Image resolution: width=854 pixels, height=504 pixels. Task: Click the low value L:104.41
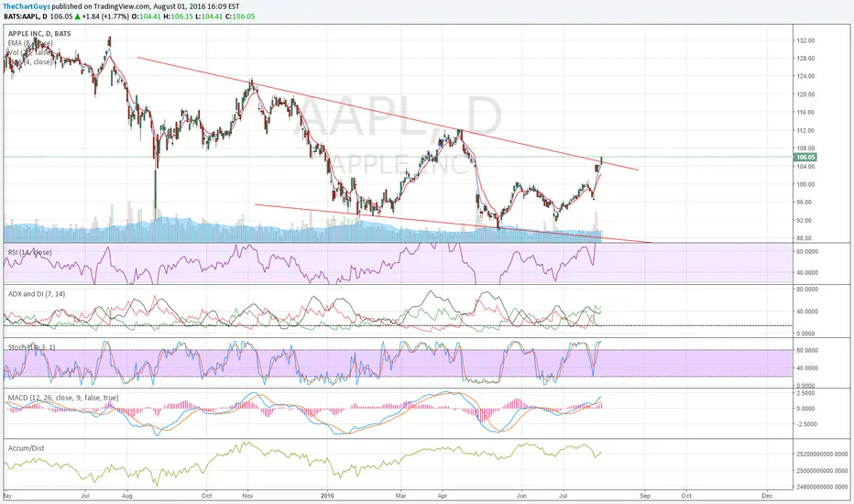click(209, 16)
